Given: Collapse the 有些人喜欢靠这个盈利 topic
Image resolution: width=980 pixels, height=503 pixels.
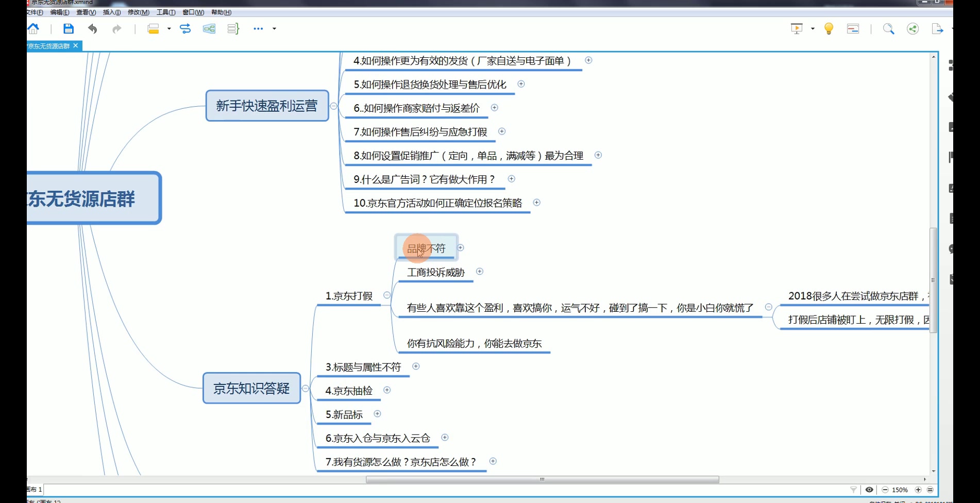Looking at the screenshot, I should 768,307.
